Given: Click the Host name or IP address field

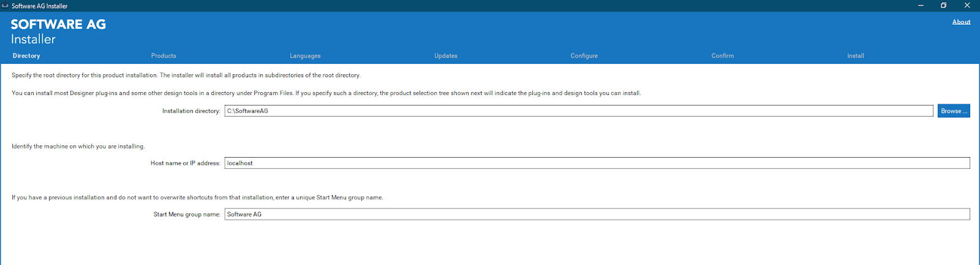Looking at the screenshot, I should (597, 163).
